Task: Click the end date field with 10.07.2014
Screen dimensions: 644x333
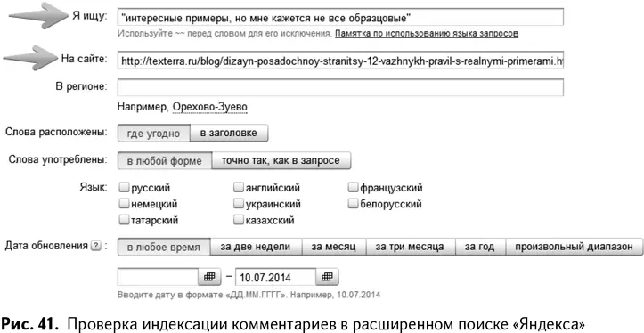Action: [275, 277]
